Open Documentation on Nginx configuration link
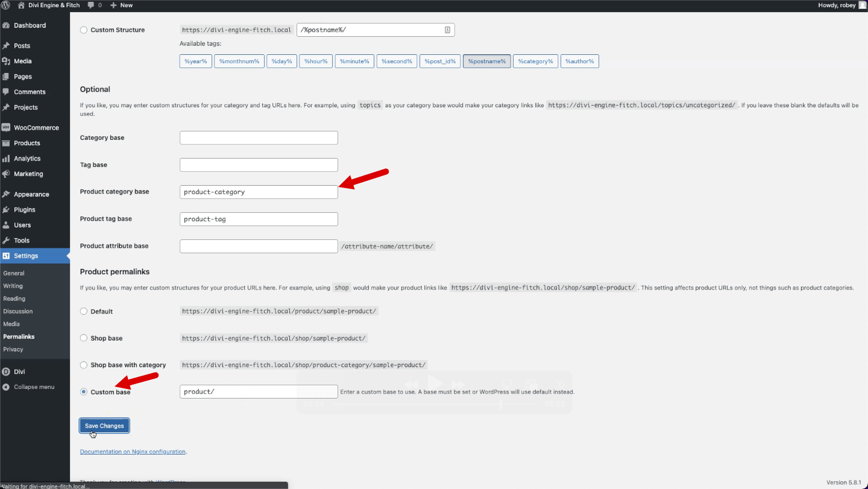868x489 pixels. tap(133, 452)
